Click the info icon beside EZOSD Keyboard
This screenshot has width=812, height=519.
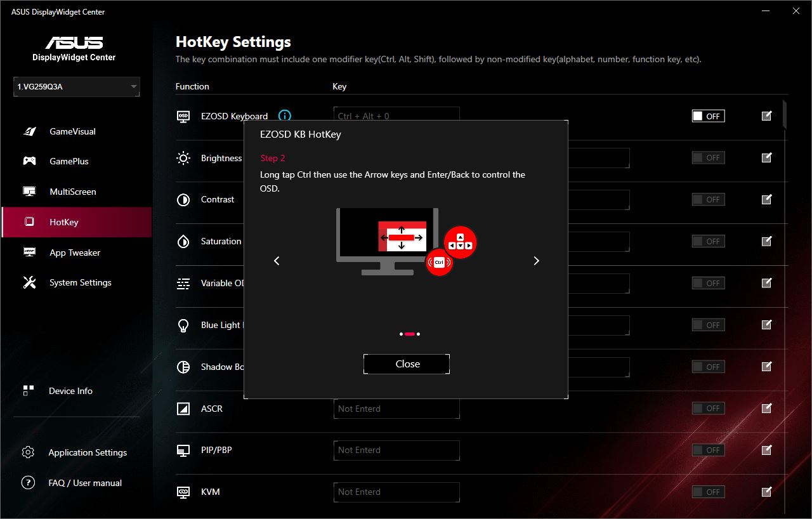pos(285,116)
